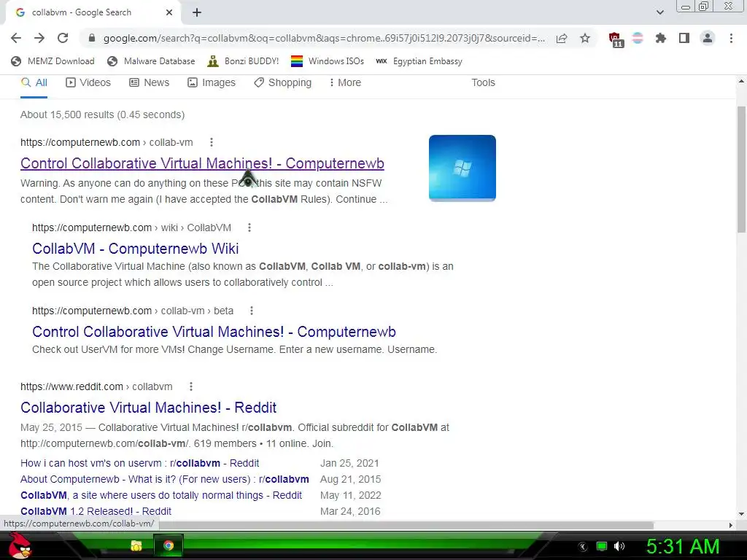Open 'CollabVM 1.2 Released!' sitelink
The width and height of the screenshot is (747, 560).
(96, 511)
